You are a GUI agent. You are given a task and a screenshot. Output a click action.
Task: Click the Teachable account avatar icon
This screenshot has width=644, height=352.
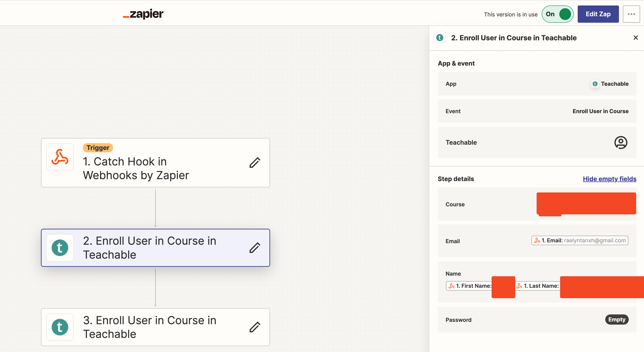tap(621, 143)
